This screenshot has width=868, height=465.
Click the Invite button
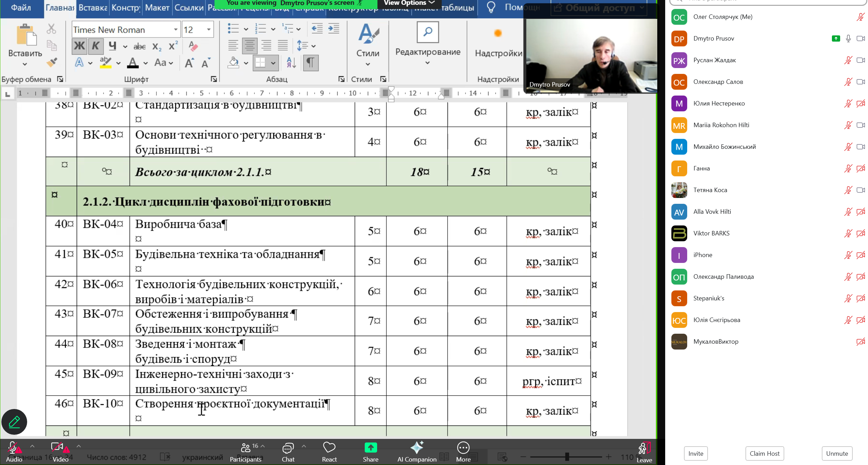tap(696, 453)
